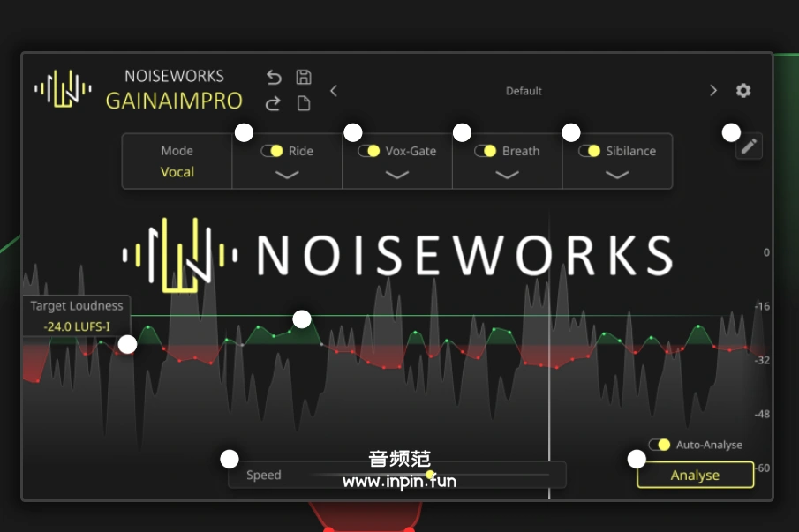Click the undo arrow icon
This screenshot has width=799, height=532.
274,78
